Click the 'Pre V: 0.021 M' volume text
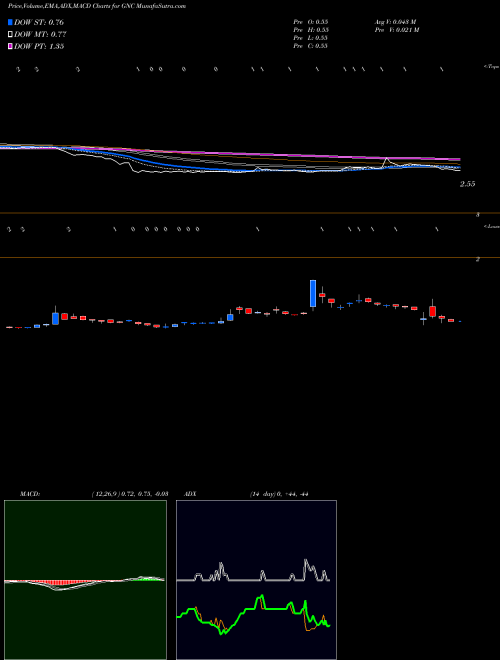This screenshot has height=660, width=500. 397,30
